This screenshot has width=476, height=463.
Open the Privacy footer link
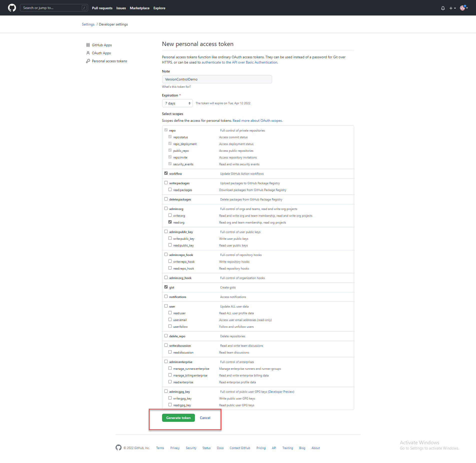click(x=175, y=448)
